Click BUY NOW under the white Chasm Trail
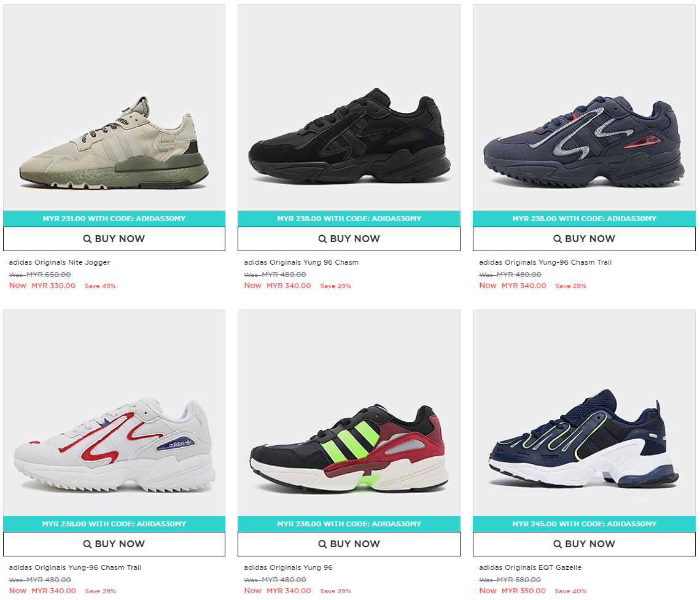This screenshot has height=600, width=700. point(114,544)
